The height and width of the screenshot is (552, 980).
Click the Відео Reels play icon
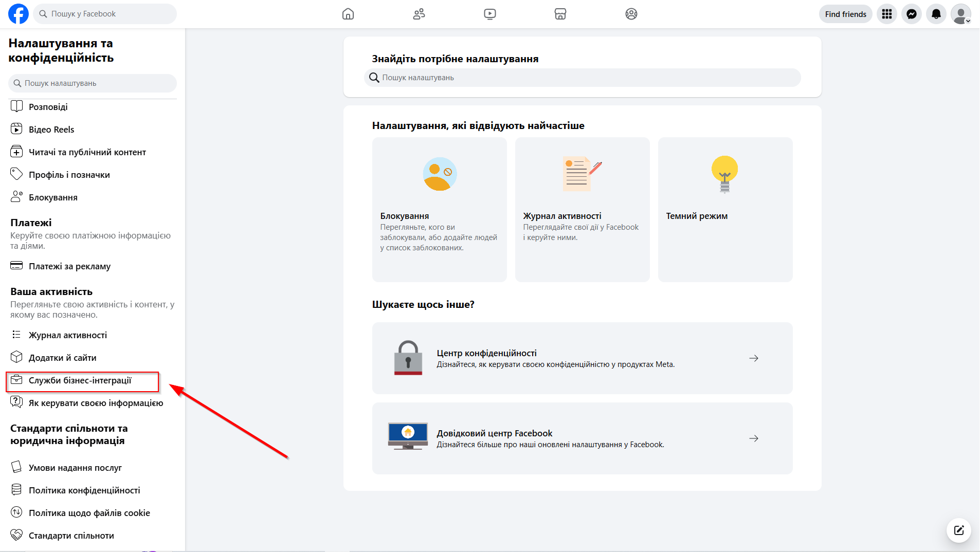tap(16, 129)
